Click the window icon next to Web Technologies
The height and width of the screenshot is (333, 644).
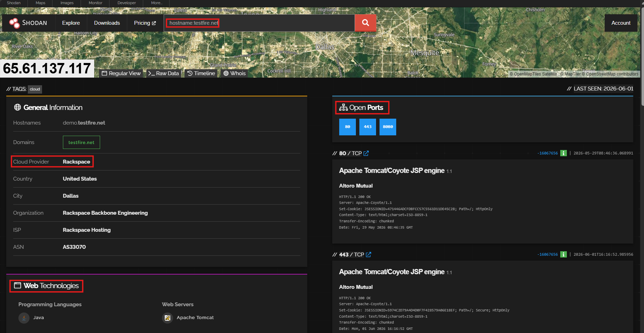pyautogui.click(x=17, y=286)
